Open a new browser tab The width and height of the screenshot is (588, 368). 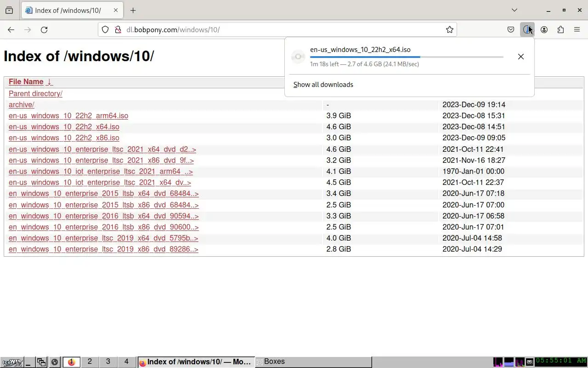133,10
